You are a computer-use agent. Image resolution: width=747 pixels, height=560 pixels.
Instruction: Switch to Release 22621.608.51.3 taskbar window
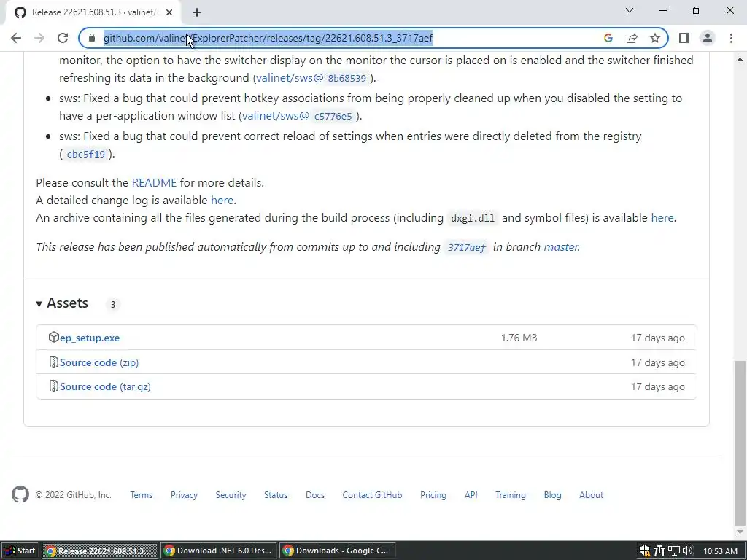pyautogui.click(x=99, y=551)
